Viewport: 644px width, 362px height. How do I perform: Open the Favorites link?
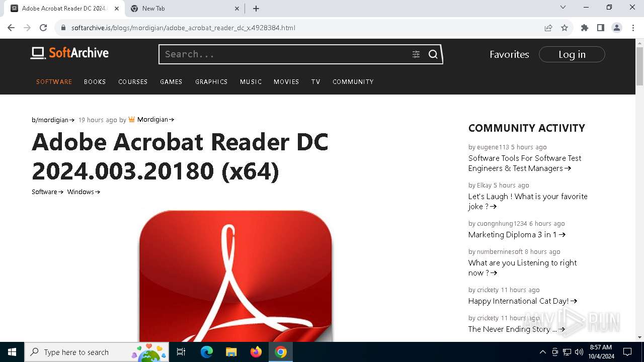509,54
